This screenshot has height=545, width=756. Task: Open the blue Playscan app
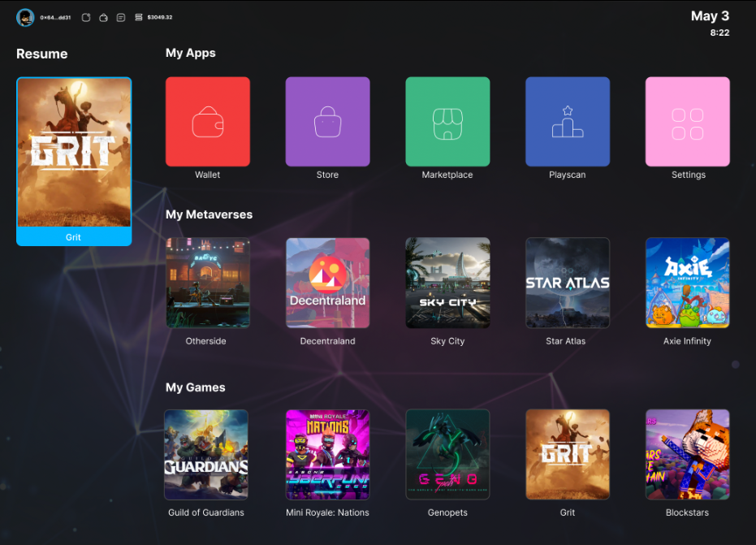[x=568, y=122]
